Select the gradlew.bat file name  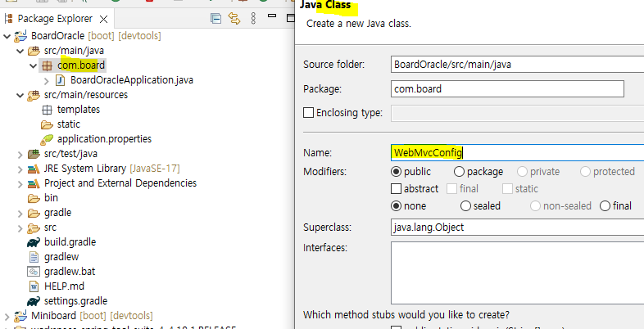70,272
